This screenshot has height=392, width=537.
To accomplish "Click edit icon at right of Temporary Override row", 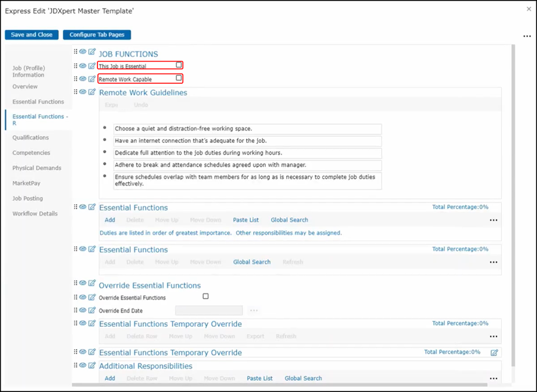I will click(x=494, y=353).
